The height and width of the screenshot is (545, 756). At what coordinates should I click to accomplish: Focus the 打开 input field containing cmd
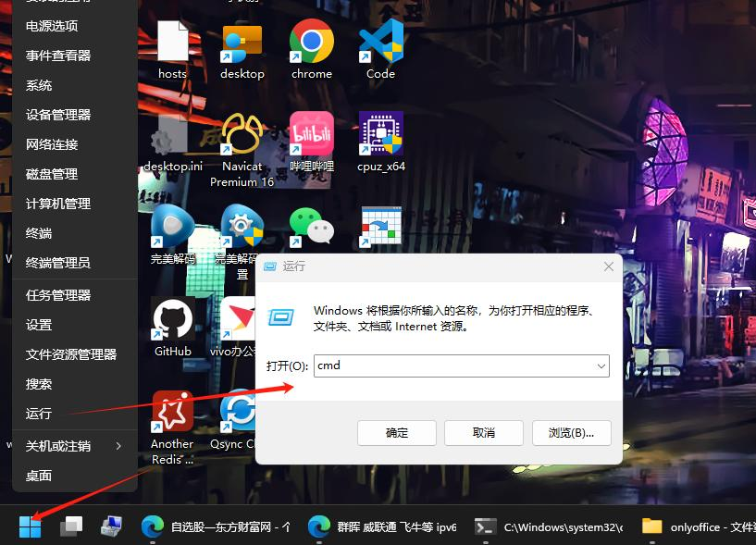462,366
